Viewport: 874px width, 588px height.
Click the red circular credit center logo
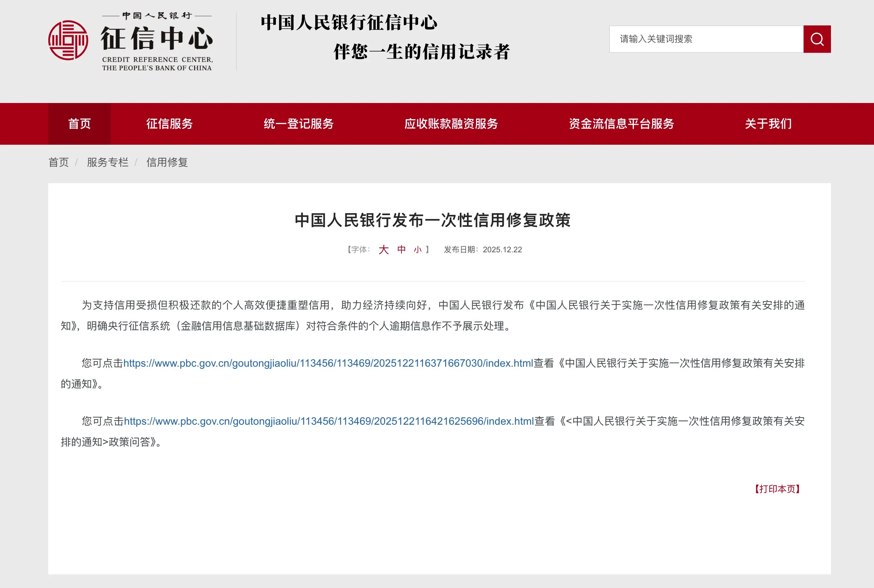pos(68,40)
